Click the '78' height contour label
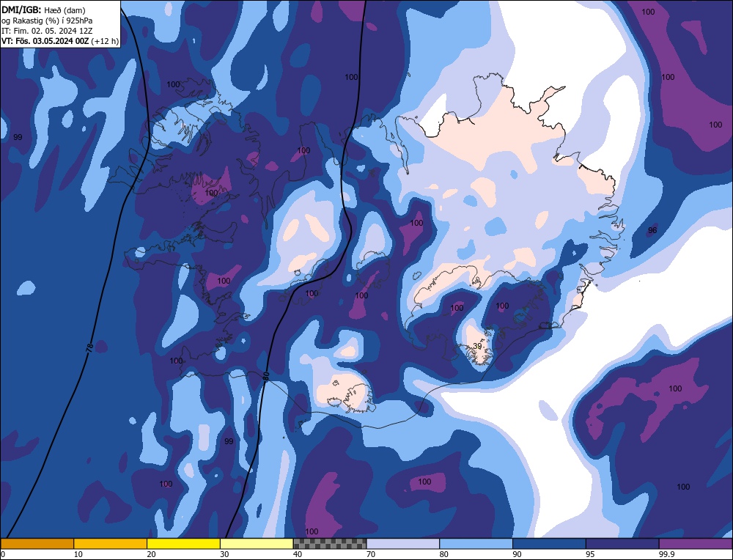This screenshot has height=560, width=733. pos(89,347)
